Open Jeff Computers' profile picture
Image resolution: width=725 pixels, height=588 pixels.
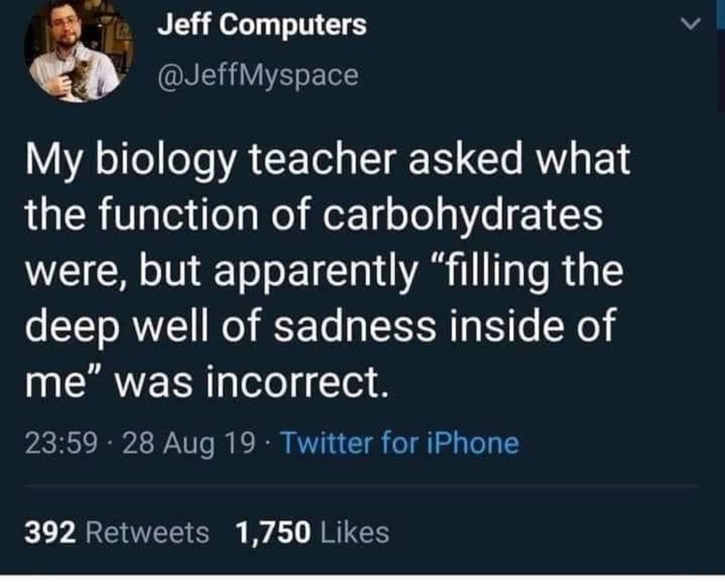tap(78, 50)
